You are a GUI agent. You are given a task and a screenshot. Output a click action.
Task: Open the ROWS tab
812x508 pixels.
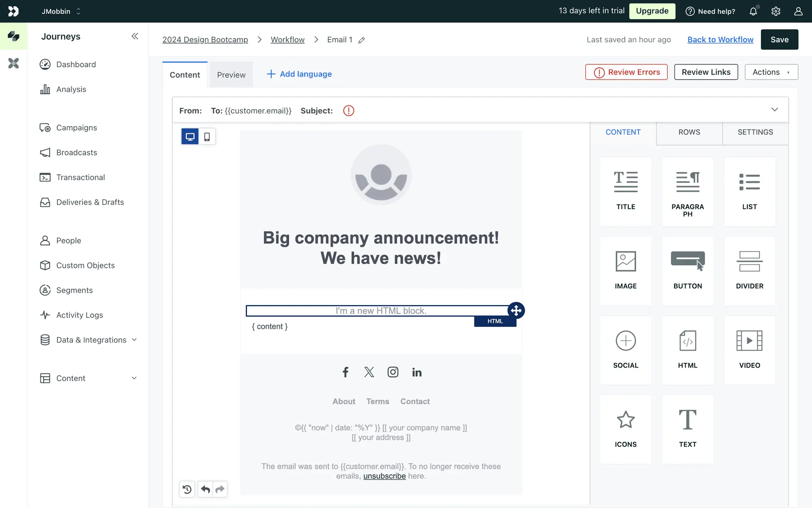pos(689,132)
